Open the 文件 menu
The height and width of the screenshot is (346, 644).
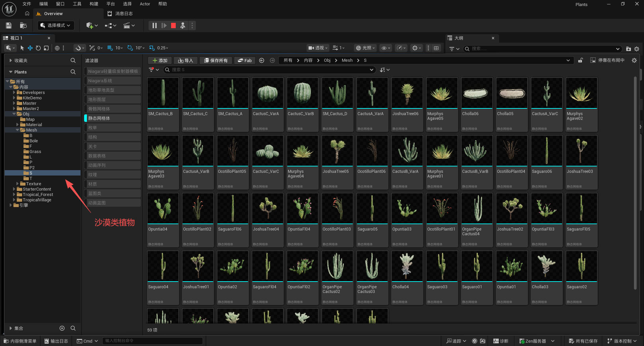click(27, 4)
